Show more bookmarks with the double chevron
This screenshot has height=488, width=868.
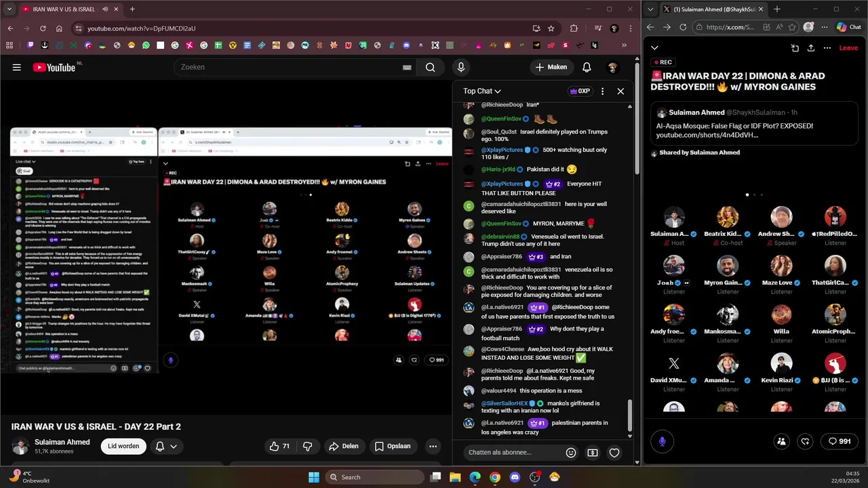point(624,45)
